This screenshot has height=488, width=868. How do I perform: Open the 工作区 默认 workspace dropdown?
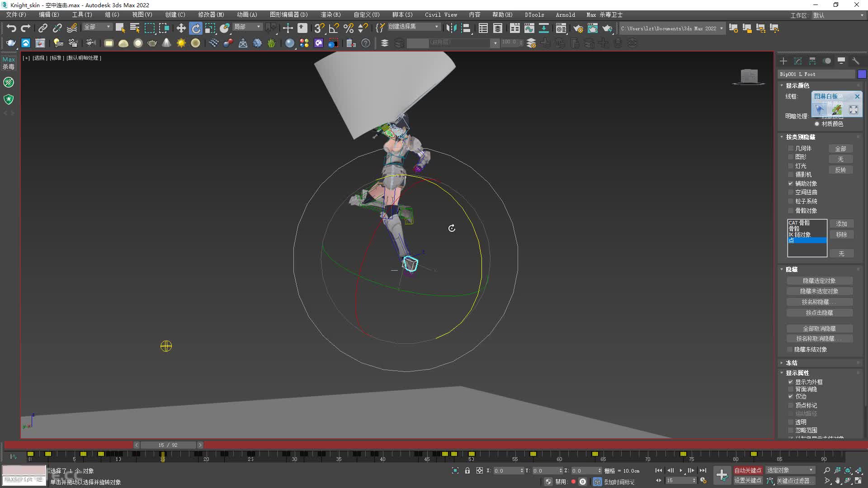(839, 15)
